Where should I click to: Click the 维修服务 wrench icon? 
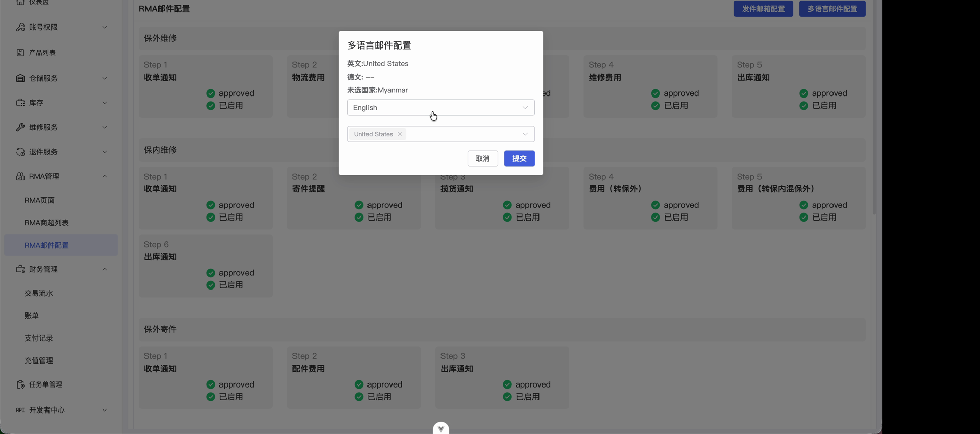tap(20, 127)
